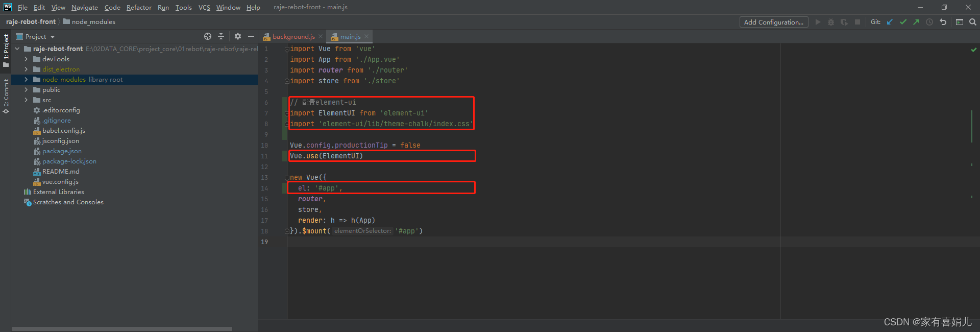980x332 pixels.
Task: Expand the devTools folder
Action: coord(26,59)
